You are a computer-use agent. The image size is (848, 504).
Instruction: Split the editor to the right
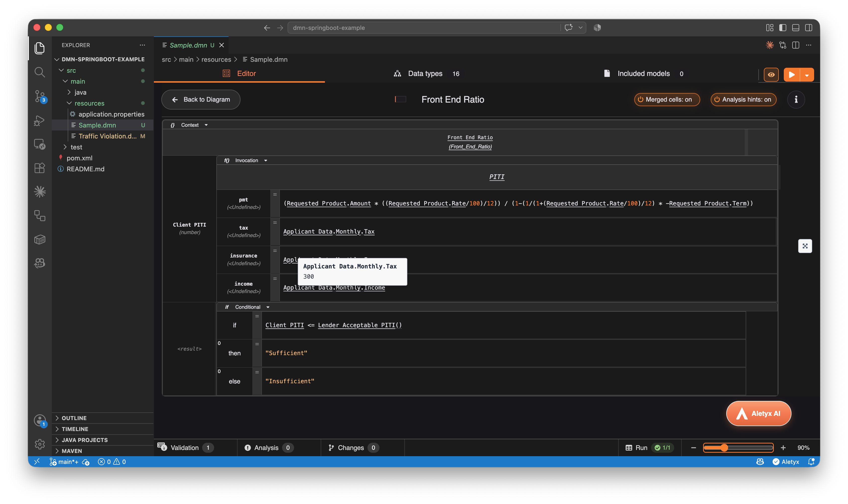pos(796,45)
